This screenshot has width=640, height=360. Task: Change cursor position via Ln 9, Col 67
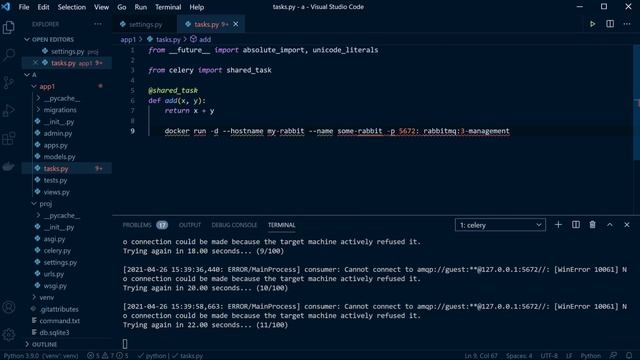[x=481, y=356]
